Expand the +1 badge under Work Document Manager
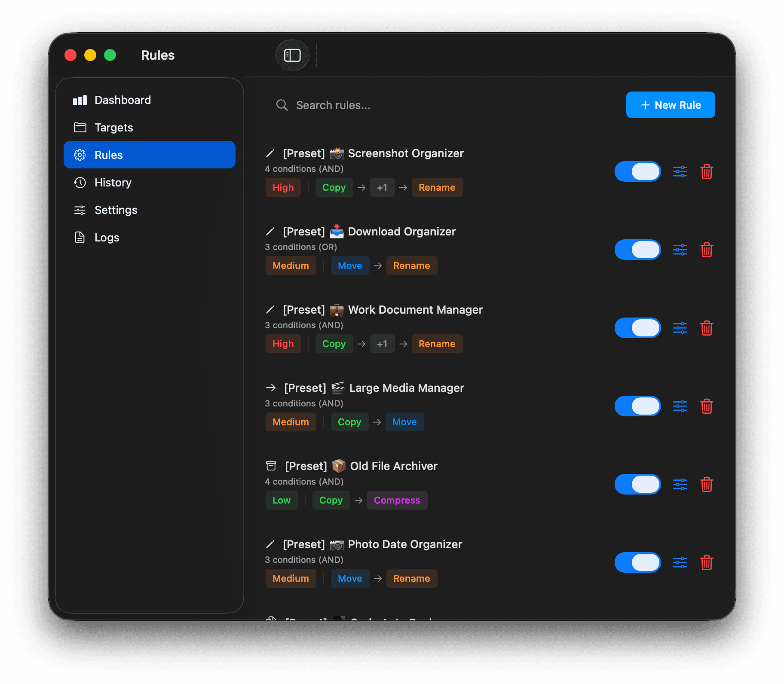 382,344
